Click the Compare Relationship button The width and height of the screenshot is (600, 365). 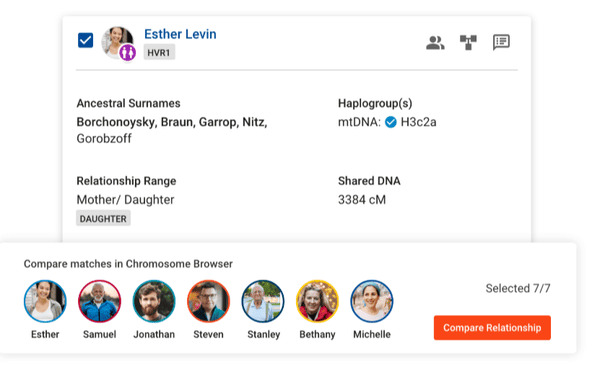[x=492, y=328]
